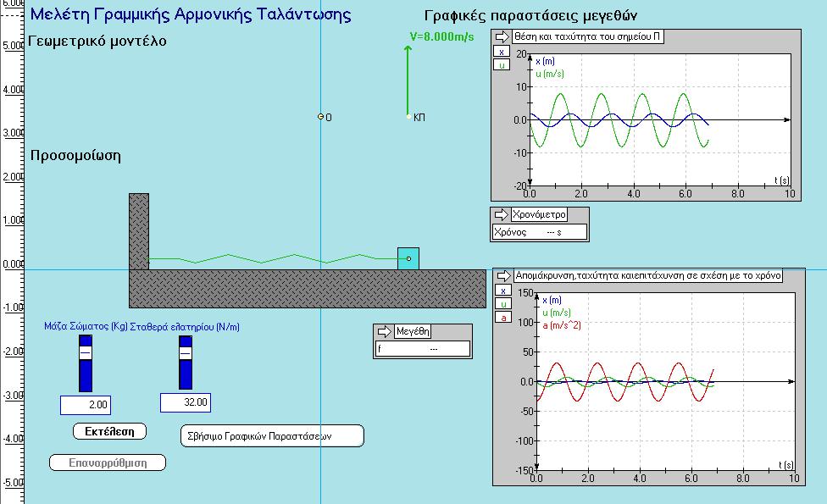Click the arrow icon of the position-velocity graph panel
Screen dimensions: 827x504
pyautogui.click(x=502, y=36)
